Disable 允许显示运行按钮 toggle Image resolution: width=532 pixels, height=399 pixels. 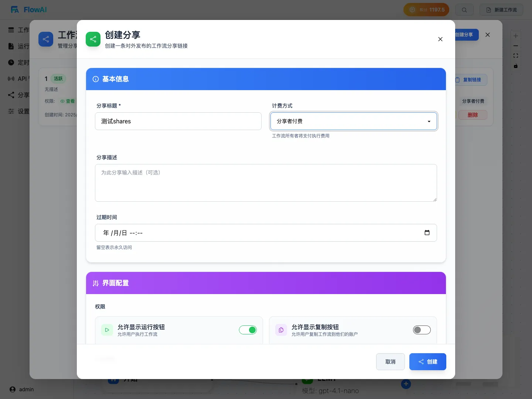(248, 330)
